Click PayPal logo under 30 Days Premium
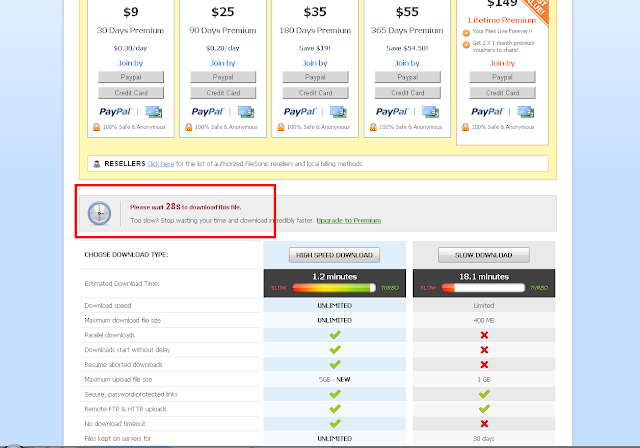The height and width of the screenshot is (448, 640). [116, 111]
